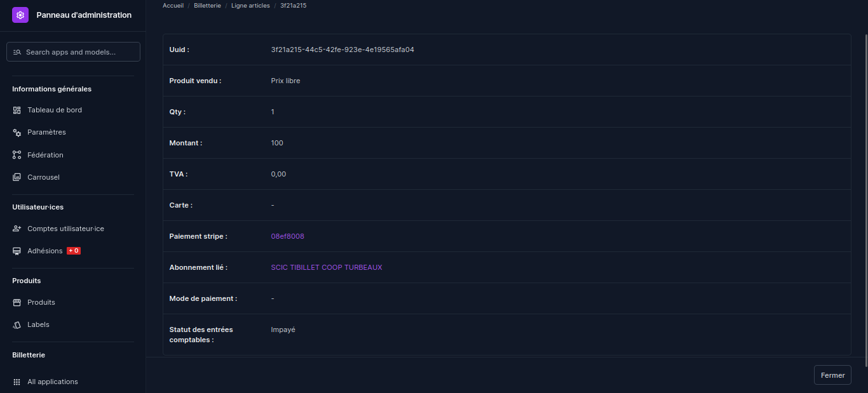
Task: Select the Billetterie sidebar section heading
Action: [x=29, y=355]
